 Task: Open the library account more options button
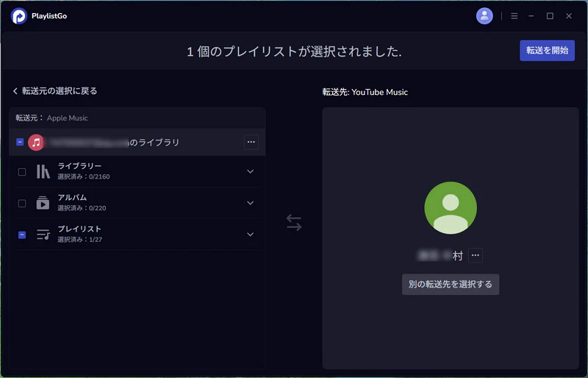251,142
